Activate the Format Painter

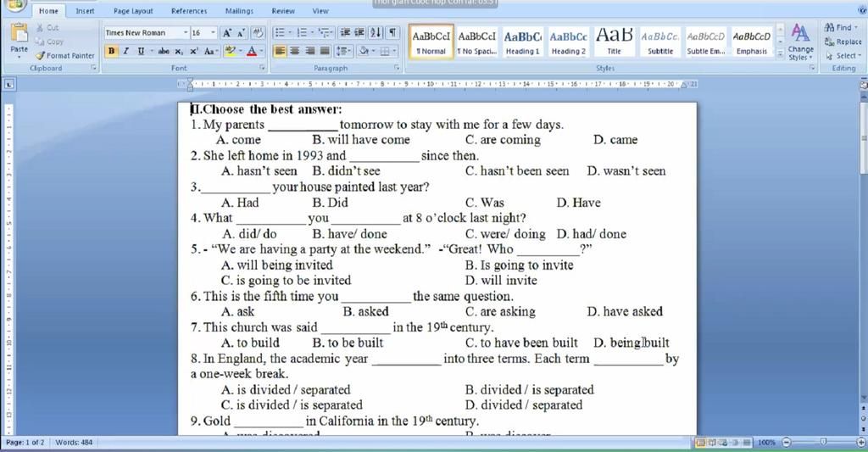65,55
